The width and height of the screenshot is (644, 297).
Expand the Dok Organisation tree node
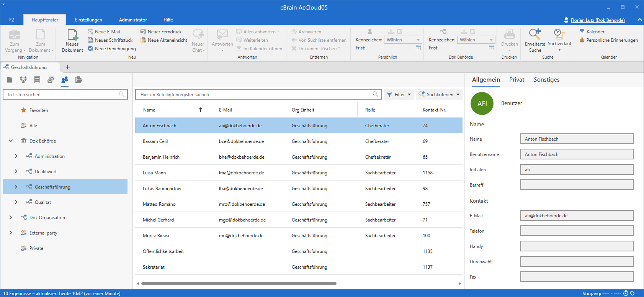pyautogui.click(x=11, y=218)
